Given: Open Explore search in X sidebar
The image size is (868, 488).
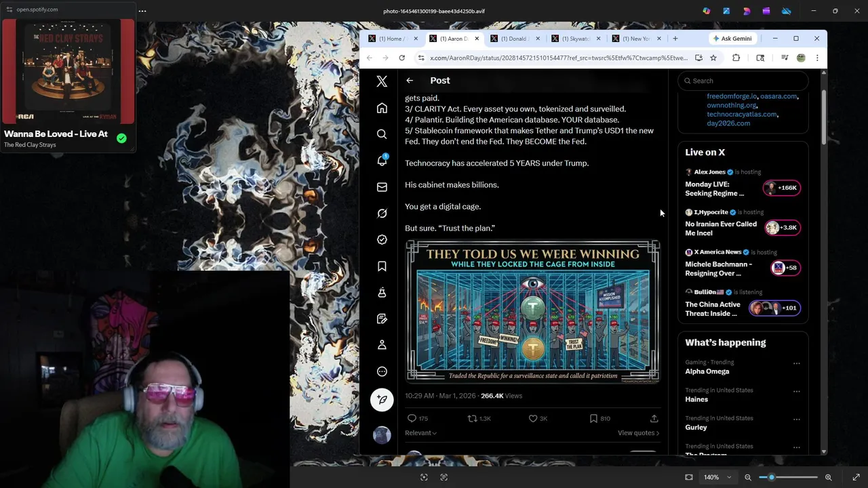Looking at the screenshot, I should click(x=382, y=134).
